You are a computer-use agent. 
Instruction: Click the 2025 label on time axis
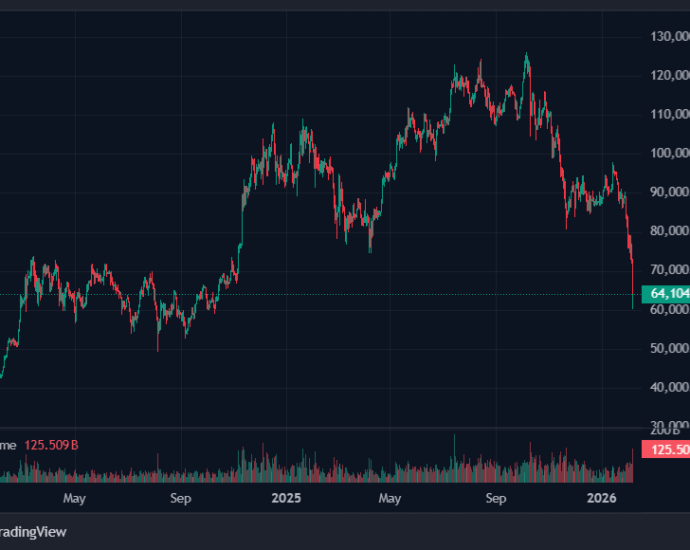point(287,497)
